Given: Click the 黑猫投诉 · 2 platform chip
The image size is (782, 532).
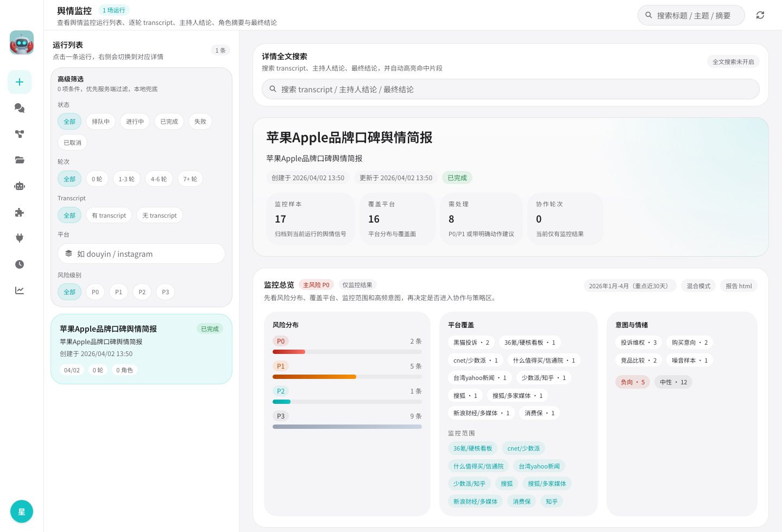Looking at the screenshot, I should point(471,343).
